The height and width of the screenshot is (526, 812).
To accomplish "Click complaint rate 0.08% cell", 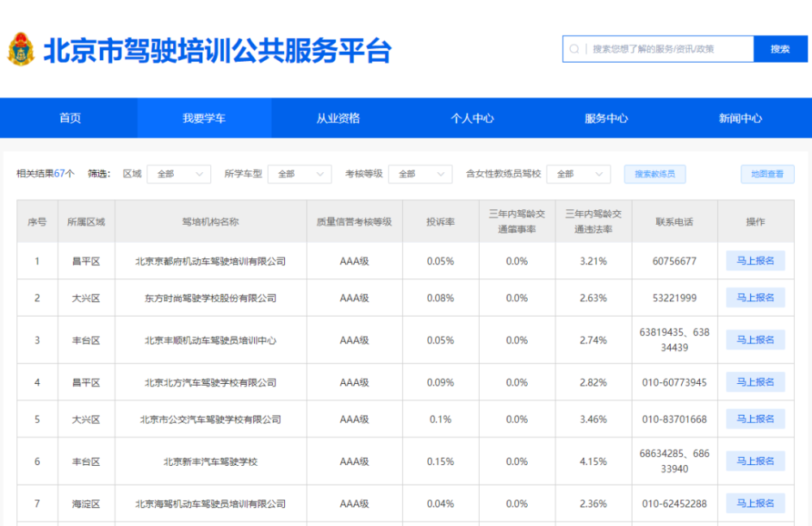I will click(x=441, y=298).
